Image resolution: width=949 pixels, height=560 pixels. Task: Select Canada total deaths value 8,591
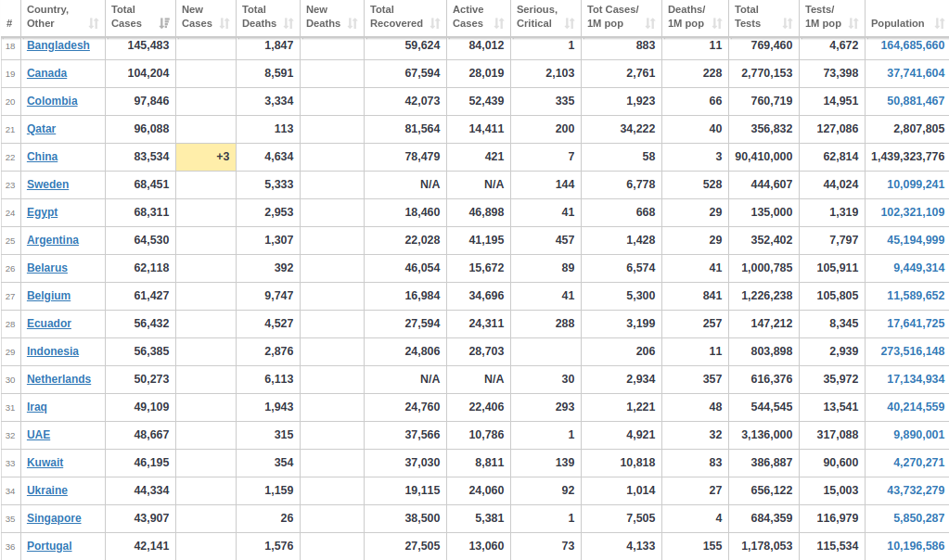point(279,73)
